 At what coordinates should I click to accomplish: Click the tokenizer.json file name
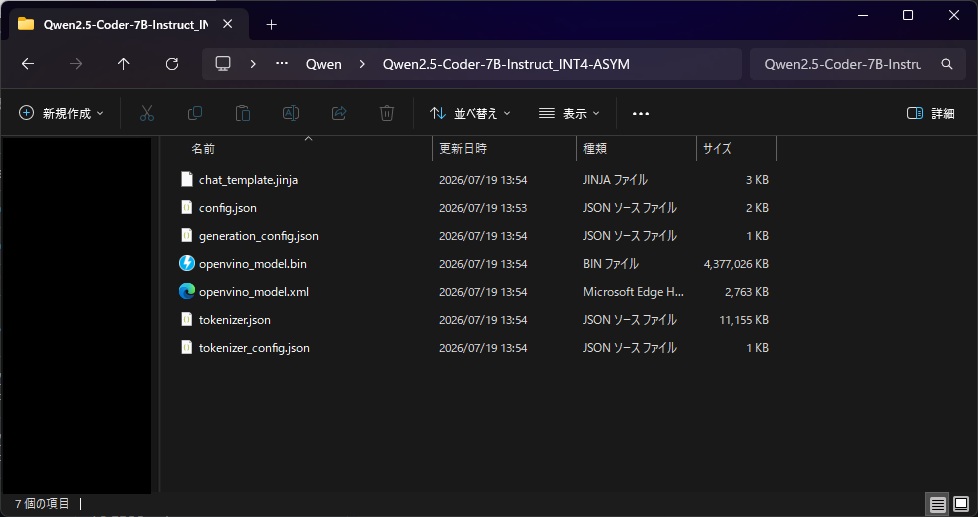[x=235, y=320]
